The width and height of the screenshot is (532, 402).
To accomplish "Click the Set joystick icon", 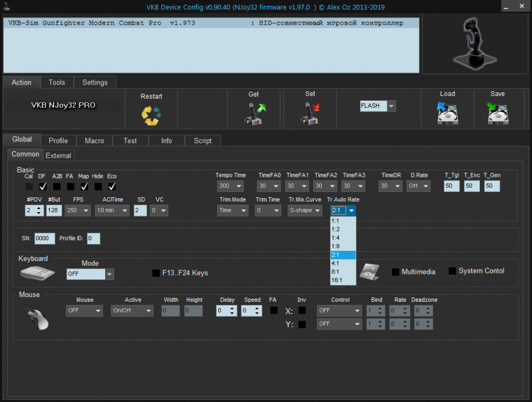I will pos(311,113).
